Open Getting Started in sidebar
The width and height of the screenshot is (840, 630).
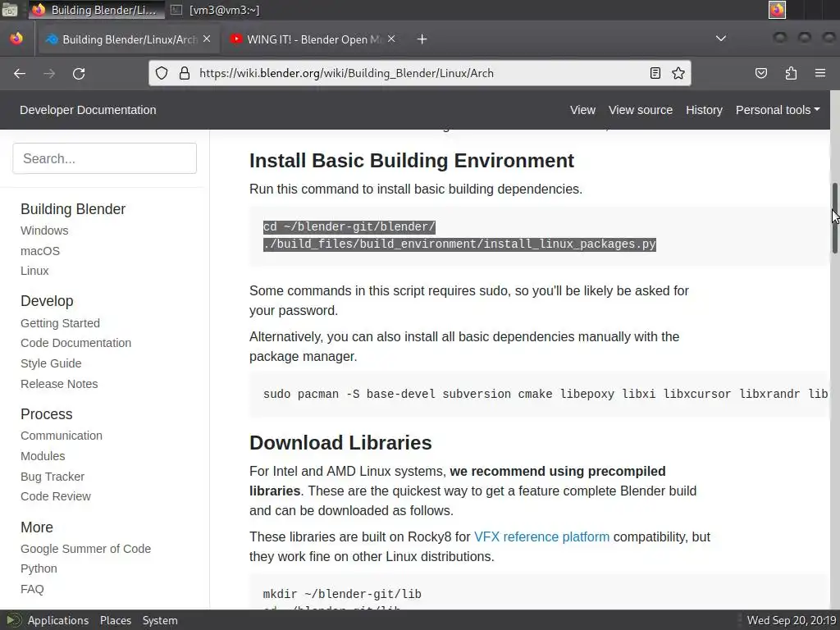click(60, 323)
